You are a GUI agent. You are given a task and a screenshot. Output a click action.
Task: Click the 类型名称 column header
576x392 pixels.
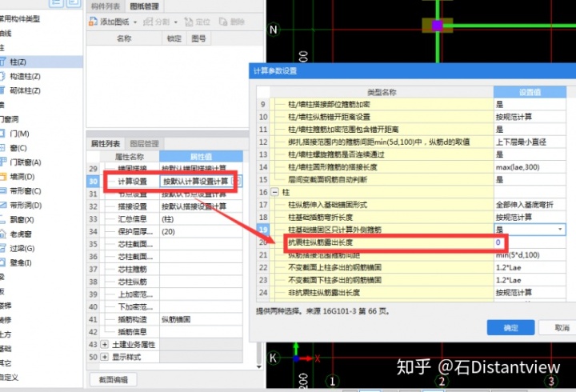pos(382,92)
